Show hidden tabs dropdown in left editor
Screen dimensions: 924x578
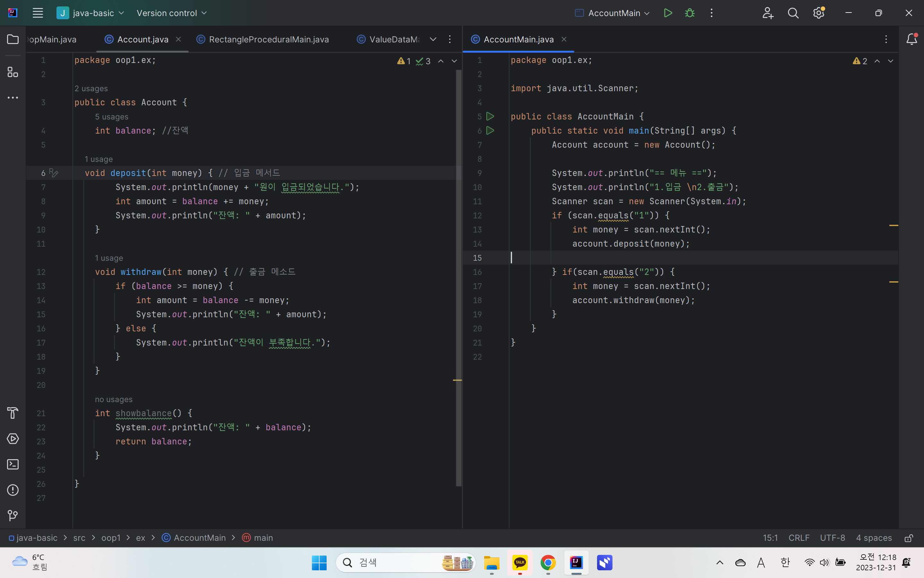433,39
